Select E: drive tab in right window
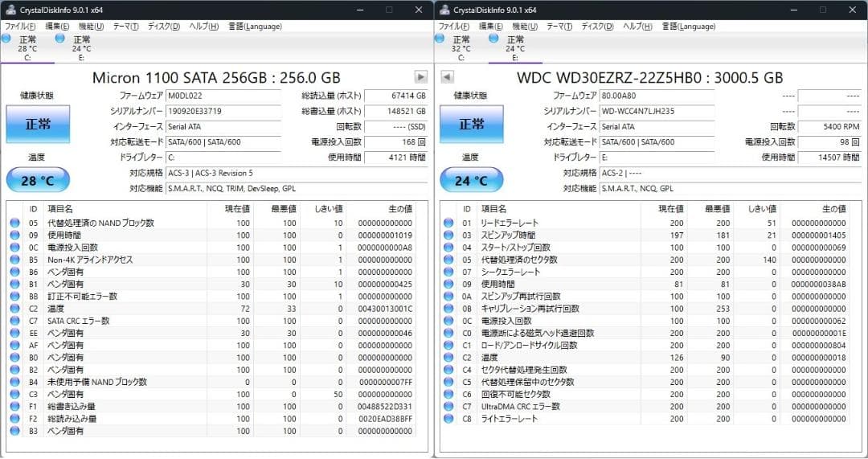Viewport: 868px width, 459px height. [x=515, y=48]
